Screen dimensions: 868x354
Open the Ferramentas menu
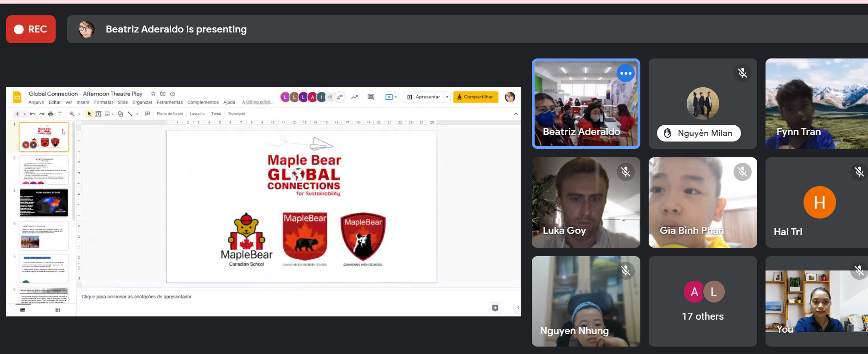(170, 103)
